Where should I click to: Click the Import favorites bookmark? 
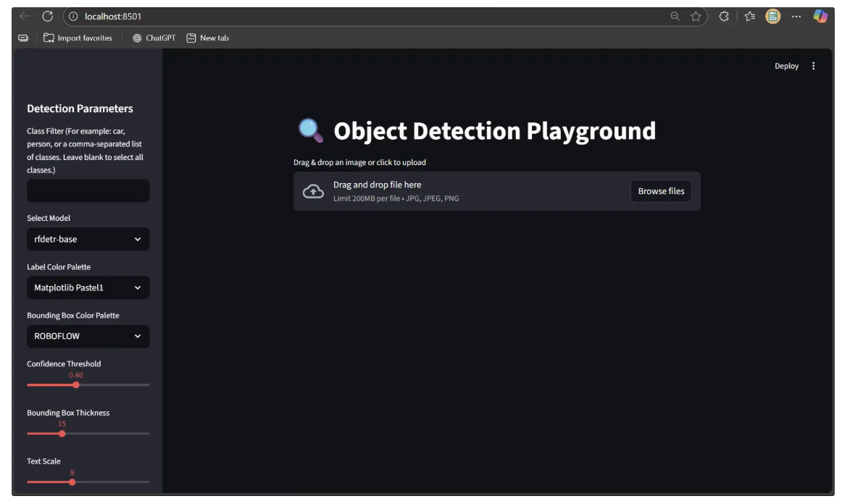pyautogui.click(x=78, y=38)
